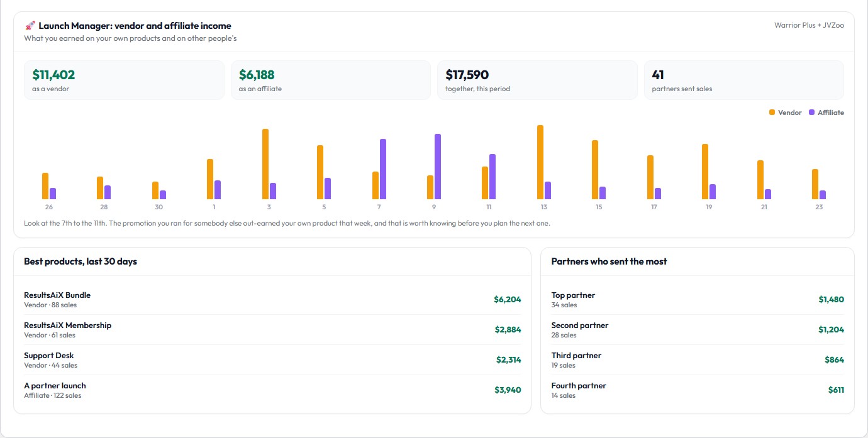The height and width of the screenshot is (438, 868).
Task: Click the '19 sales' detail
Action: 564,365
